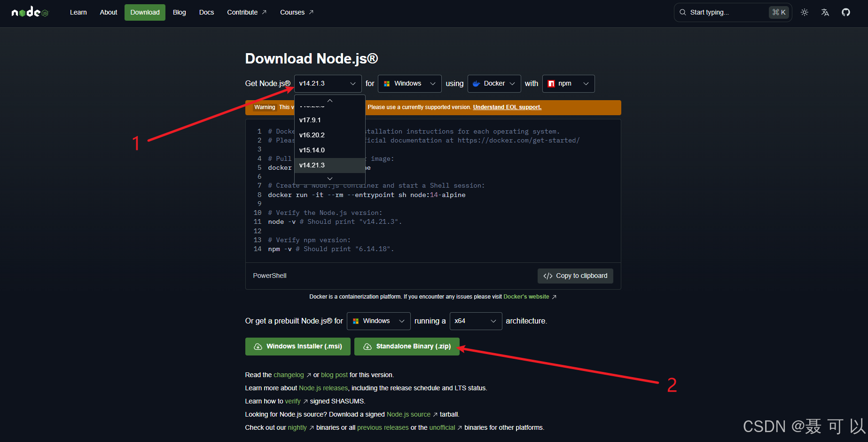Open the Courses external link

[x=297, y=12]
